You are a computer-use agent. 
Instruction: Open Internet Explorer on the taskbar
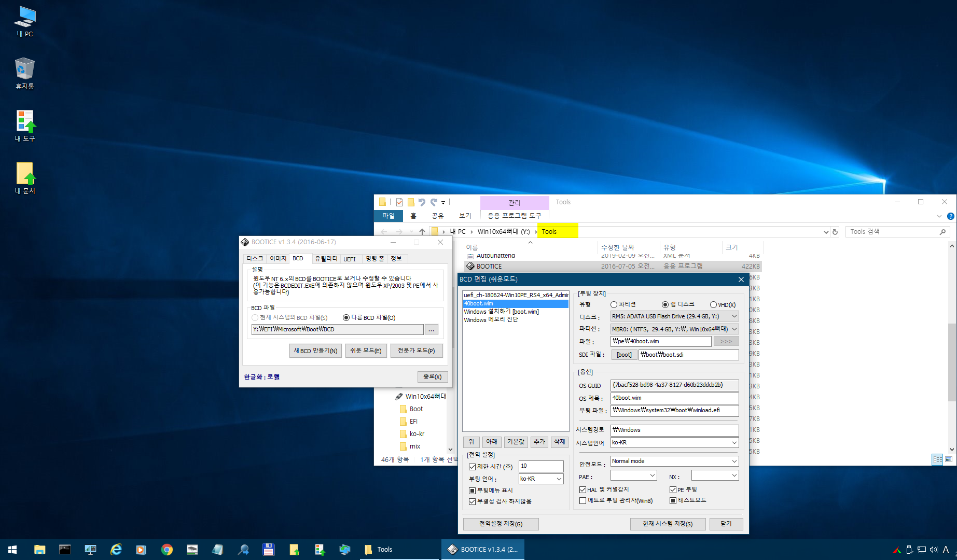(116, 550)
